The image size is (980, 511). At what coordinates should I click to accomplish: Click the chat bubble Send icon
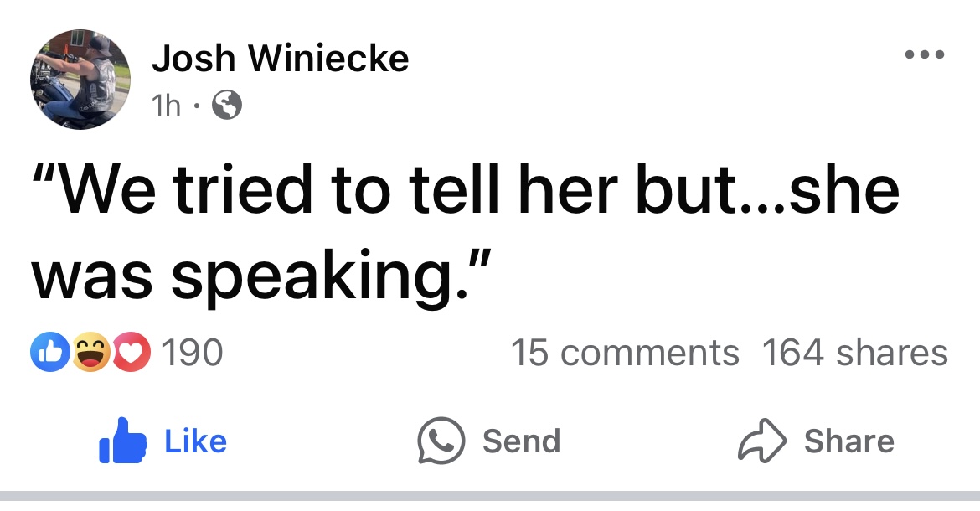coord(441,441)
